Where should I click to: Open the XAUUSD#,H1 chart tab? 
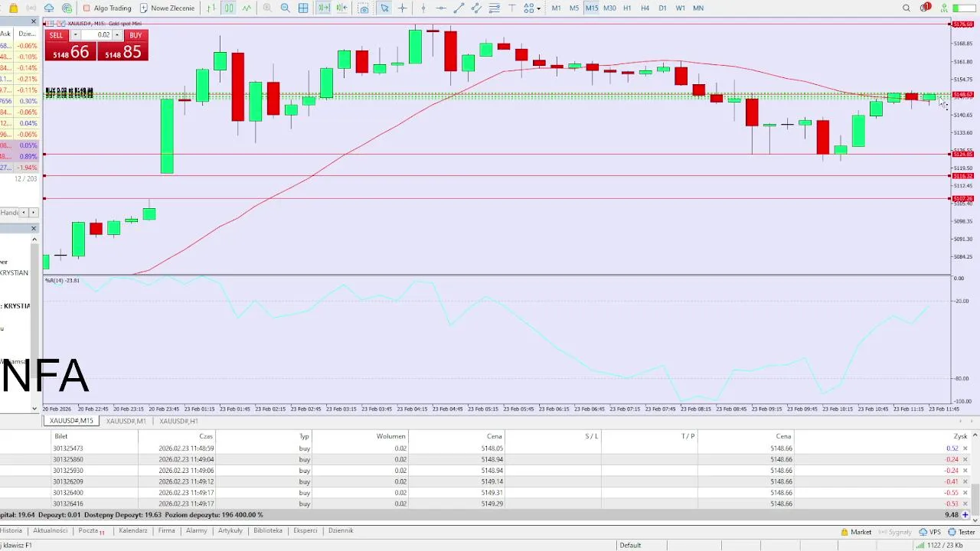[x=178, y=421]
